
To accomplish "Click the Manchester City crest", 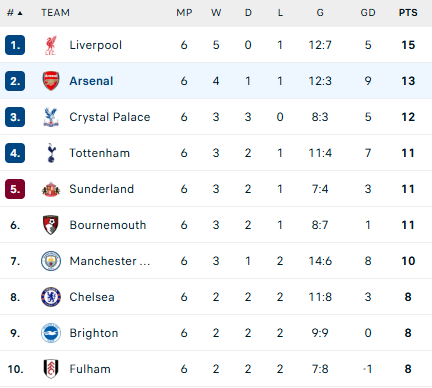I will [x=51, y=261].
